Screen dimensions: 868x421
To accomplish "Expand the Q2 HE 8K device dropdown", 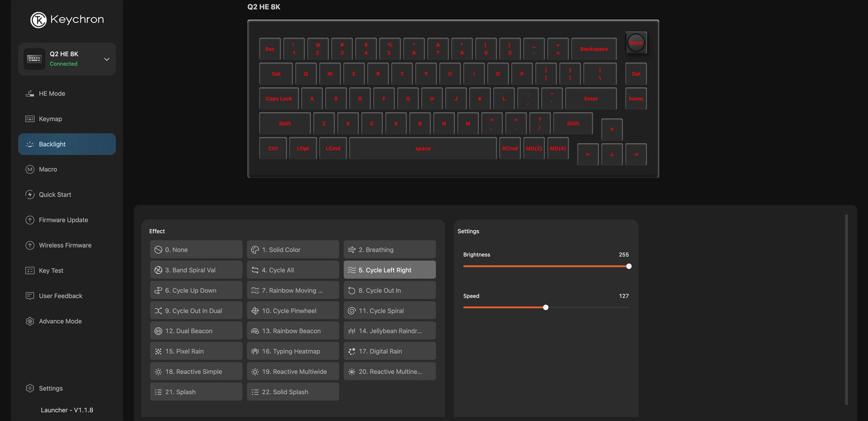I will pos(106,59).
